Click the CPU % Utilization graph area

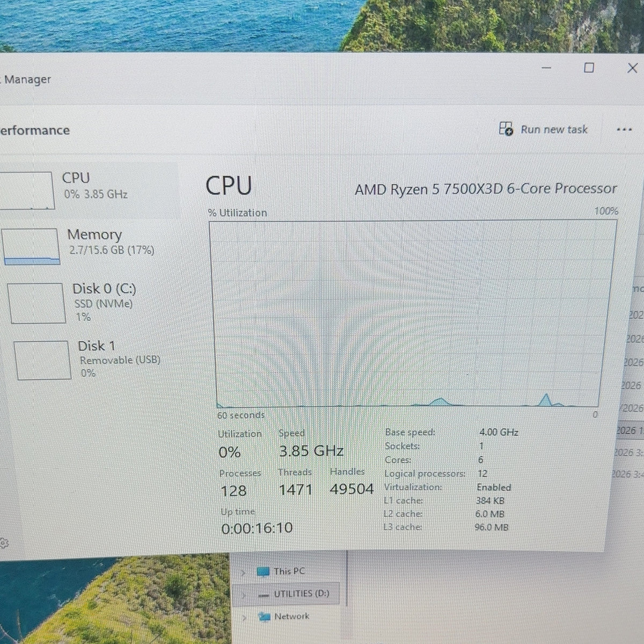click(413, 314)
